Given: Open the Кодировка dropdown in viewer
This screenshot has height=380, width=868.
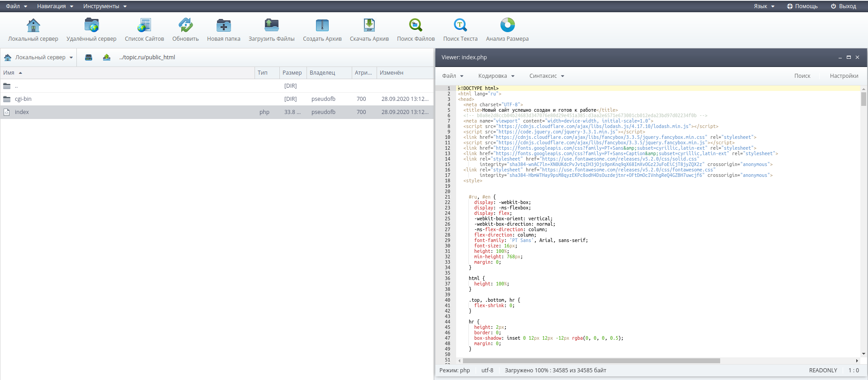Looking at the screenshot, I should click(x=496, y=76).
